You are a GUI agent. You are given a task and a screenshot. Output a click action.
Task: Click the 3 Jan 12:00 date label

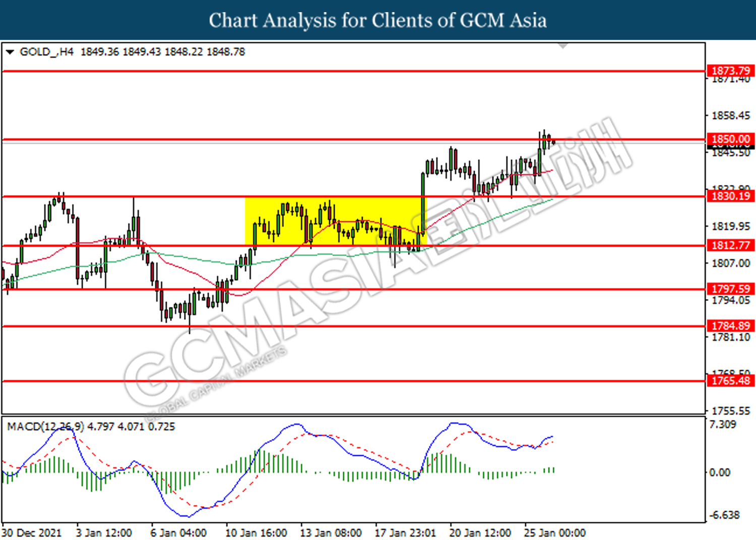tap(104, 533)
